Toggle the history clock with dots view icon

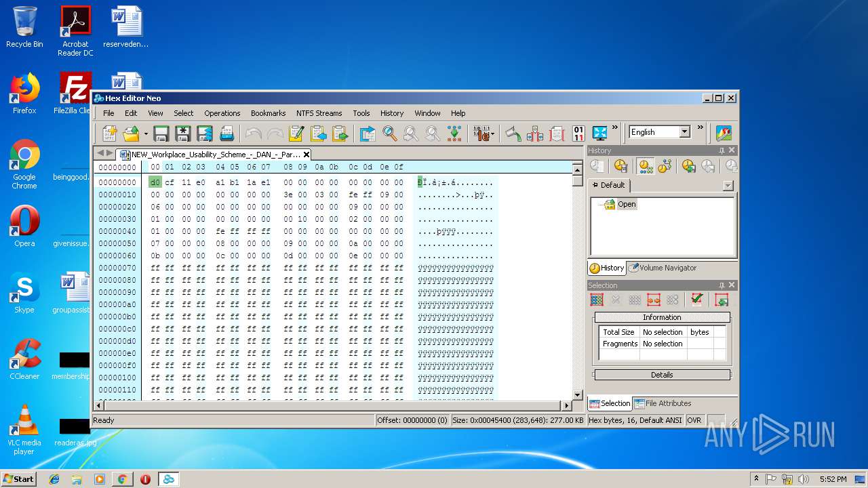(645, 166)
